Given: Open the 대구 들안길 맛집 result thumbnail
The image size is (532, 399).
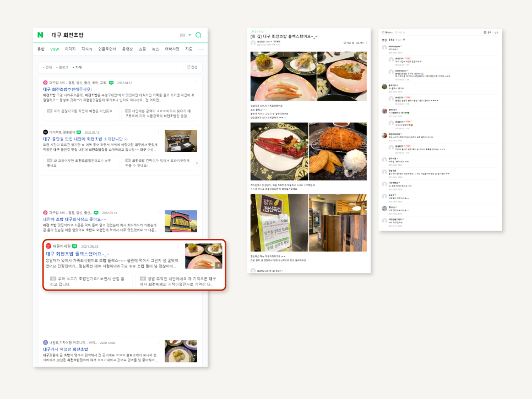Looking at the screenshot, I should click(181, 141).
